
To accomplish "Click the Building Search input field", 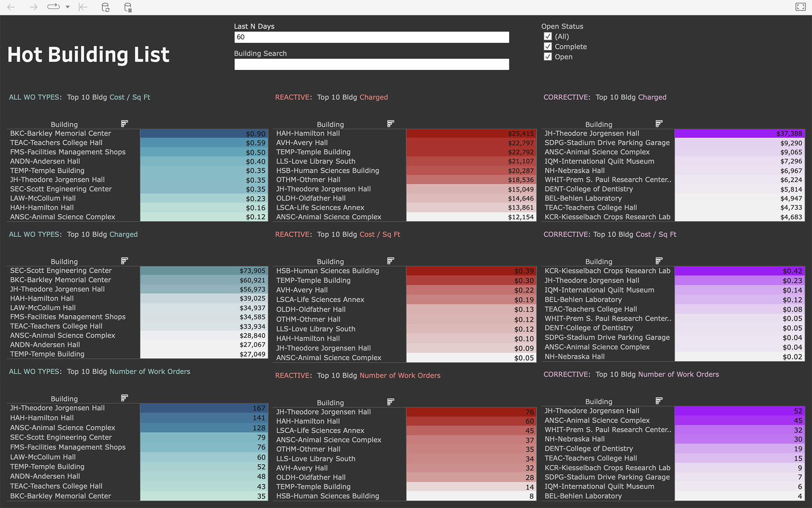I will 371,64.
